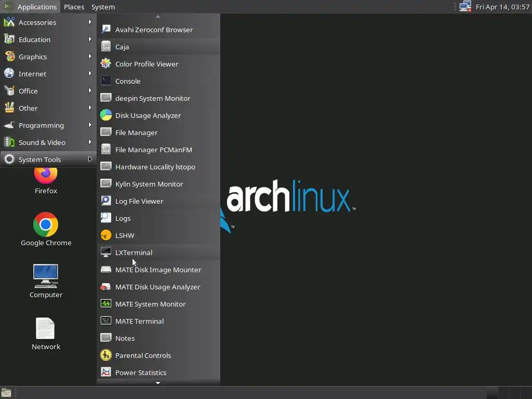532x399 pixels.
Task: Open the System menu
Action: pos(103,7)
